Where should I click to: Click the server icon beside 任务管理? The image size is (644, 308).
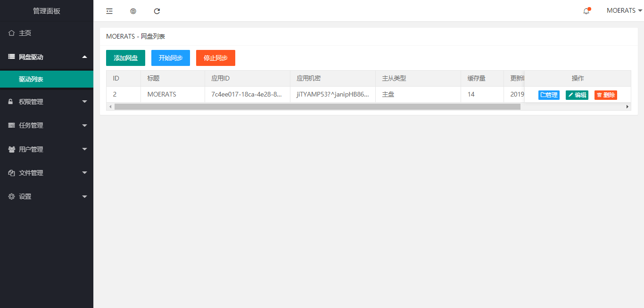tap(12, 125)
